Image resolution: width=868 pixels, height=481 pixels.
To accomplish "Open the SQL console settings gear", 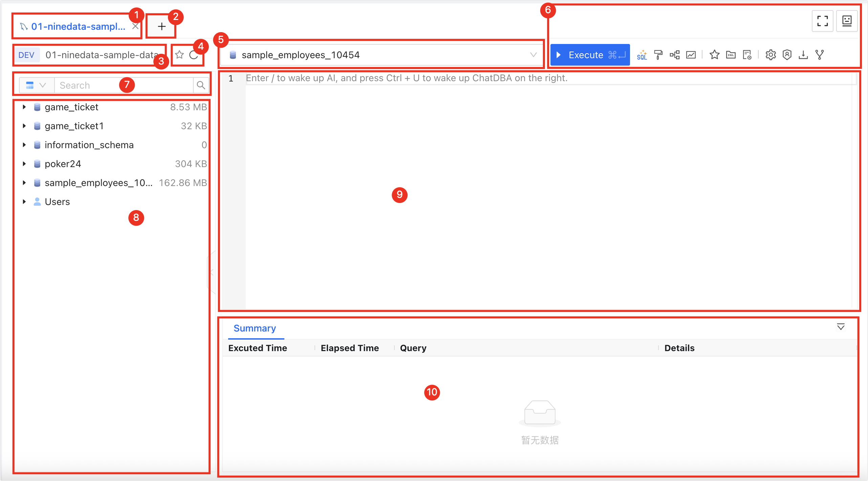I will coord(771,55).
